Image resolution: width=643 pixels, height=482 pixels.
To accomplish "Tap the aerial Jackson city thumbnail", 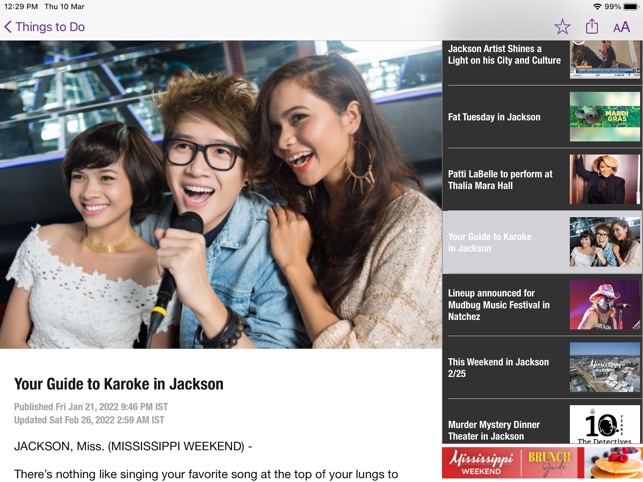I will [605, 368].
